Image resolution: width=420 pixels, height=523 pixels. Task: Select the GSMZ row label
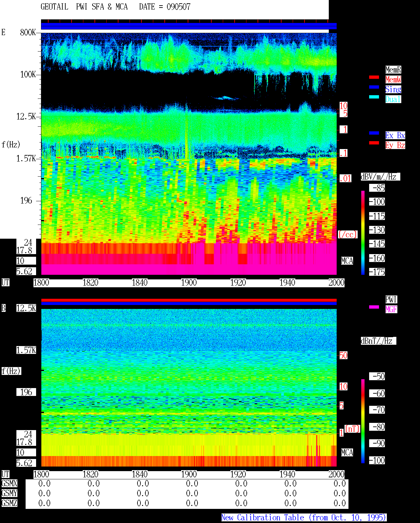pyautogui.click(x=9, y=503)
